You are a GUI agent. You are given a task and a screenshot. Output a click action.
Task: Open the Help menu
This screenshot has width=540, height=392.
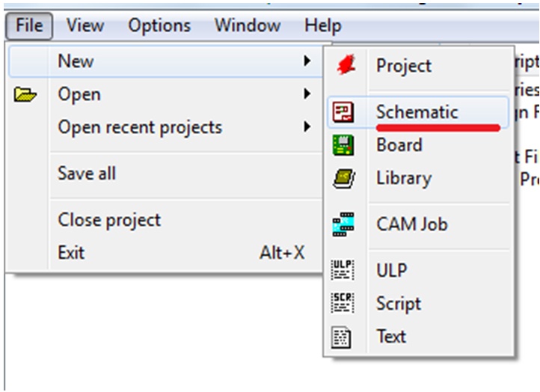[323, 25]
